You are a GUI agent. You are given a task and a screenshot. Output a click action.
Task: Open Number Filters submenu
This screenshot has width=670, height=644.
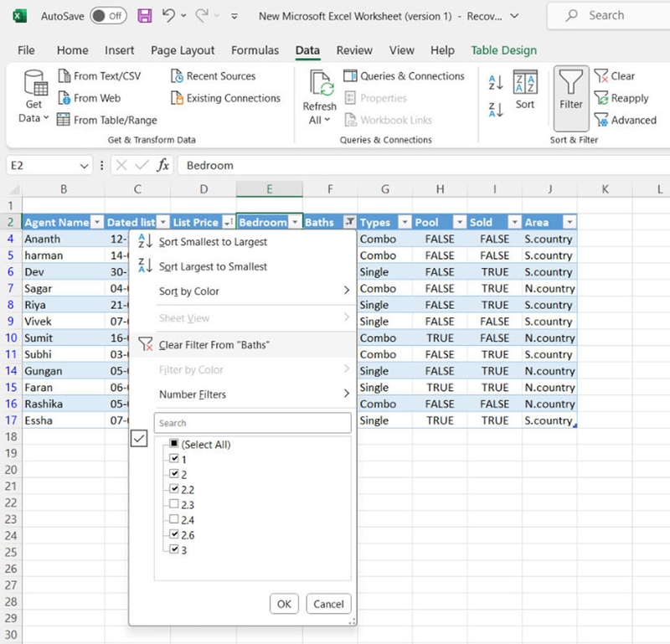243,394
